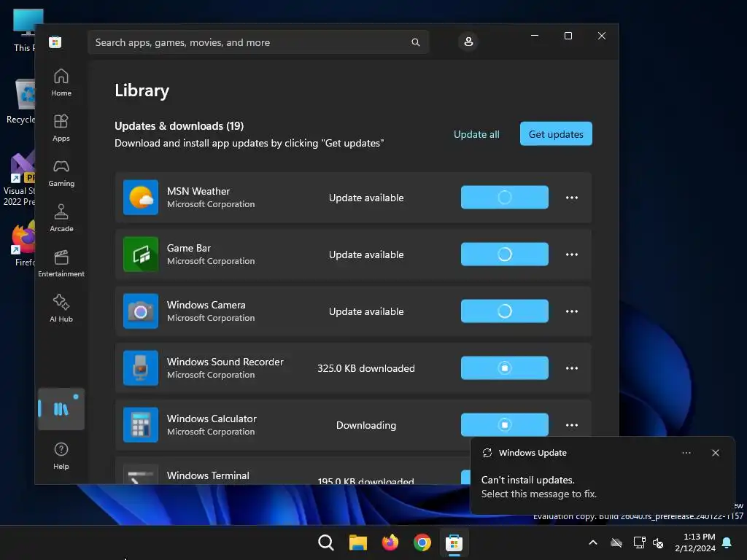Launch Google Chrome from the taskbar

tap(422, 542)
